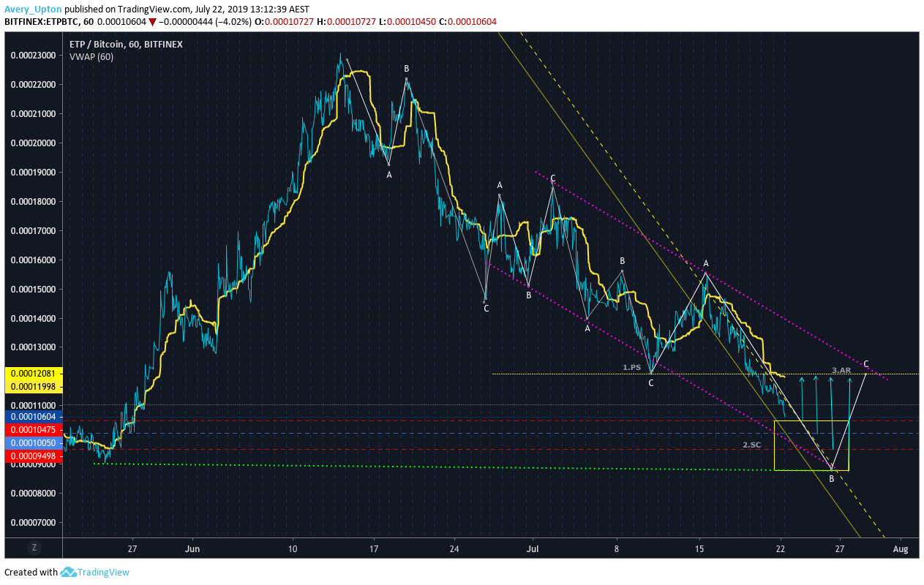Click the 0.00017000 price axis tick
924x585 pixels.
coord(34,231)
